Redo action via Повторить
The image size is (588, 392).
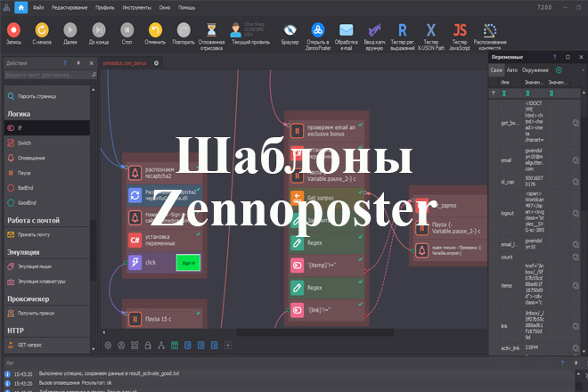pos(184,33)
